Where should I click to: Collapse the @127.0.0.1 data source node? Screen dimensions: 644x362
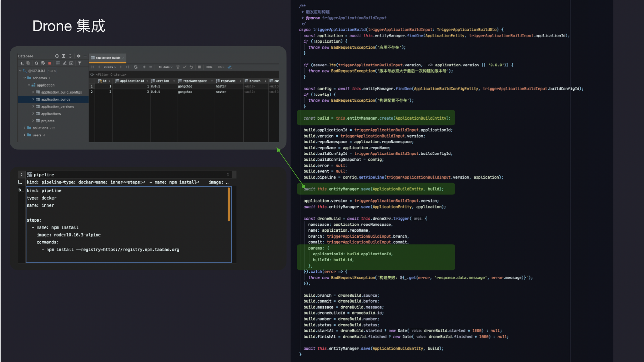pyautogui.click(x=20, y=71)
